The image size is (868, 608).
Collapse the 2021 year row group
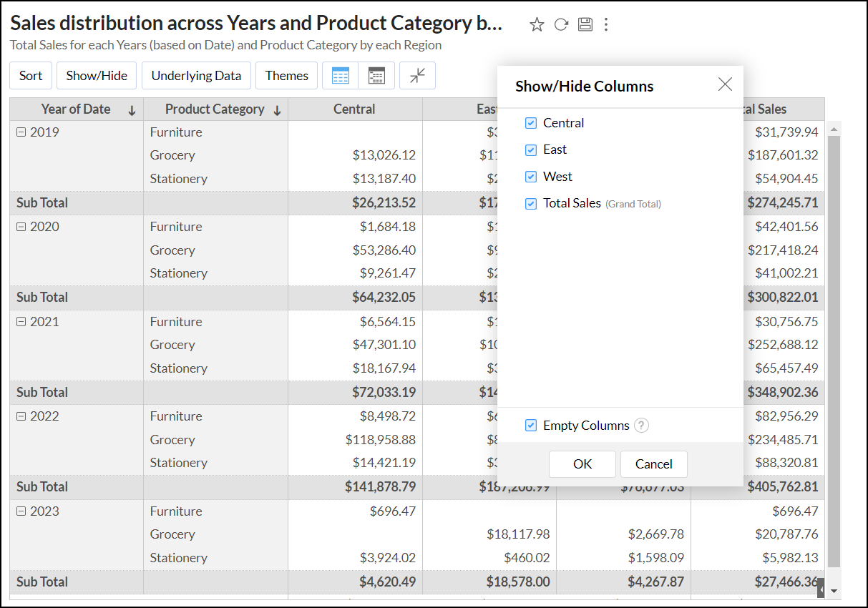21,322
